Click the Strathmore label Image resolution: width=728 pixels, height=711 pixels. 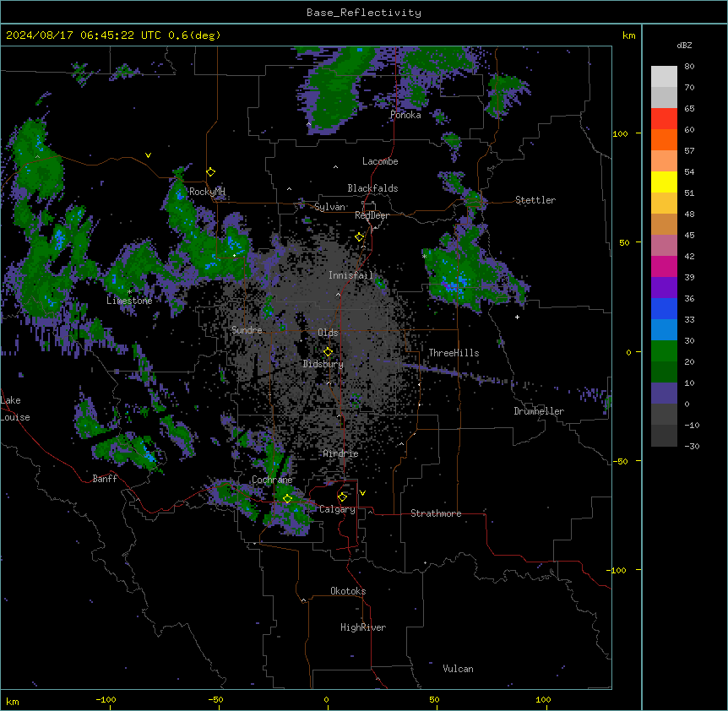click(436, 513)
